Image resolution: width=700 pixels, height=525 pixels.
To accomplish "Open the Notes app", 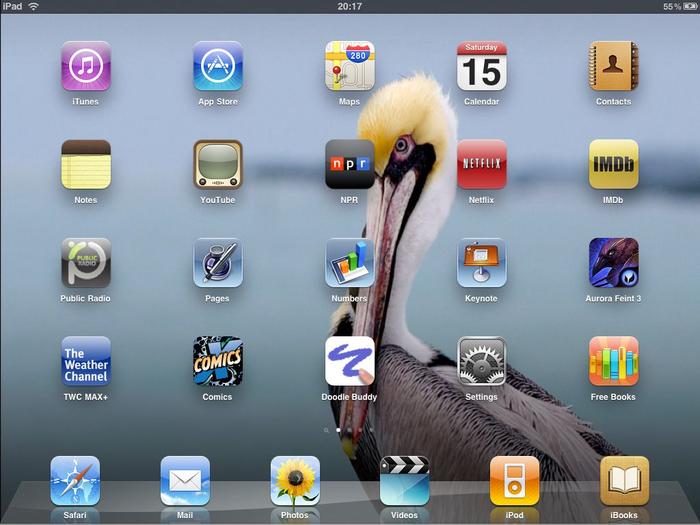I will pos(86,164).
